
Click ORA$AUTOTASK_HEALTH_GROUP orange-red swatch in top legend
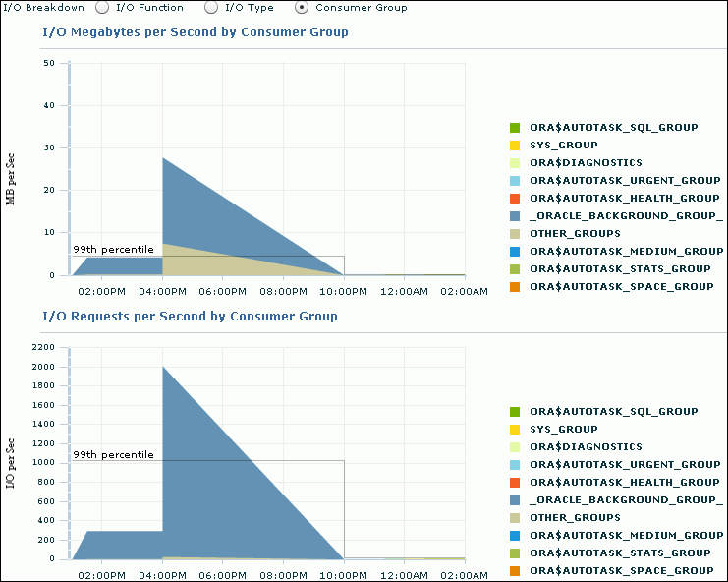pyautogui.click(x=514, y=199)
